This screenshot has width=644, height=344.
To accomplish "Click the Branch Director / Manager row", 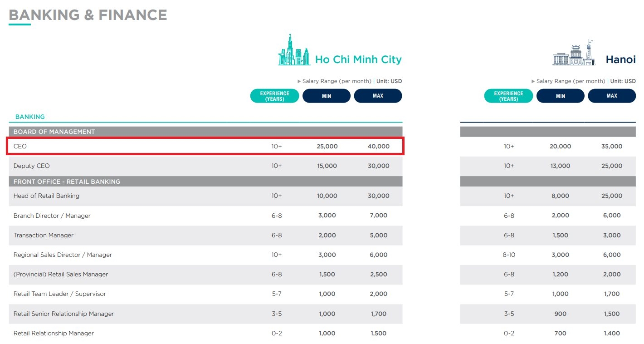I will pyautogui.click(x=52, y=216).
